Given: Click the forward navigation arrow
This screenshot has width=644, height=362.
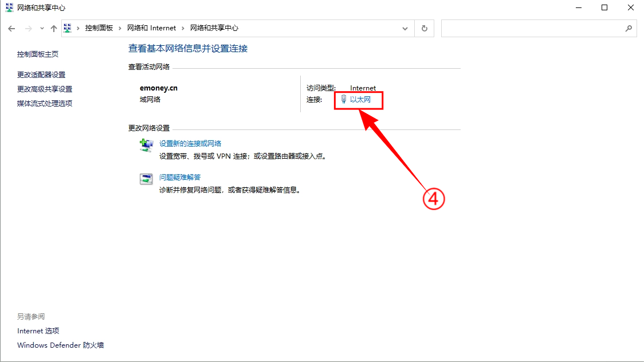Looking at the screenshot, I should click(28, 28).
